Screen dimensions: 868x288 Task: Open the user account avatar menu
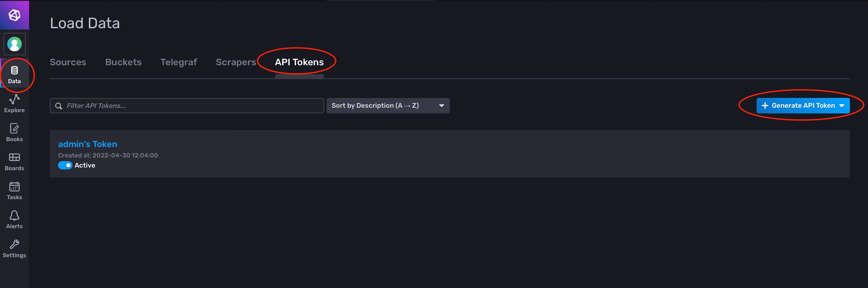tap(15, 44)
